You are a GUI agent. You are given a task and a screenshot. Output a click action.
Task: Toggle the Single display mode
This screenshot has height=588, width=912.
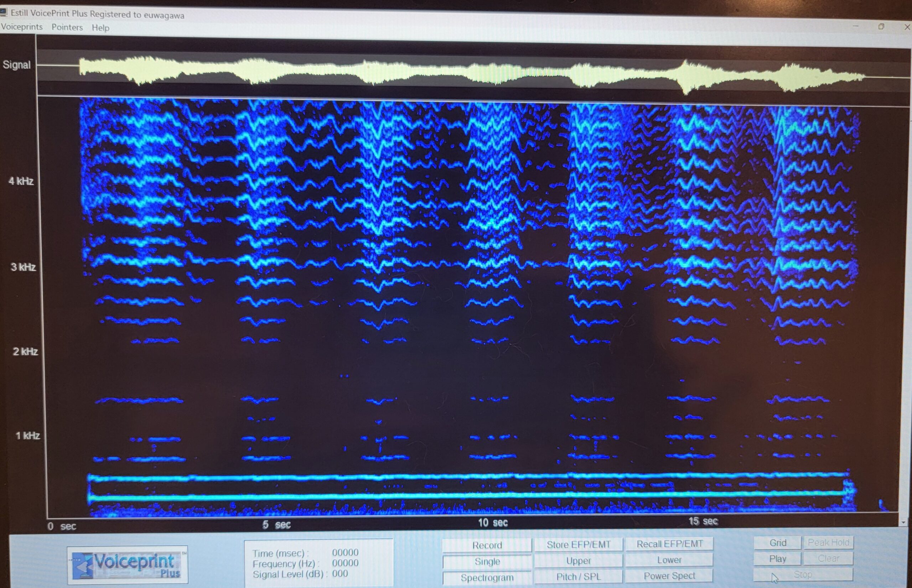487,561
